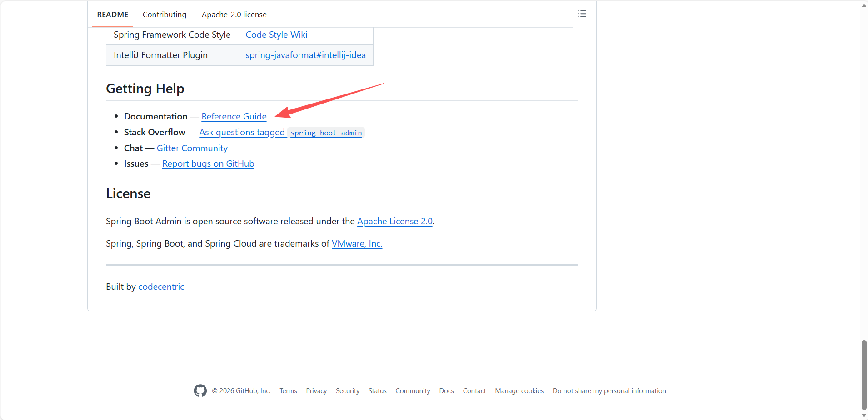Open the README outline icon
This screenshot has width=868, height=420.
582,14
